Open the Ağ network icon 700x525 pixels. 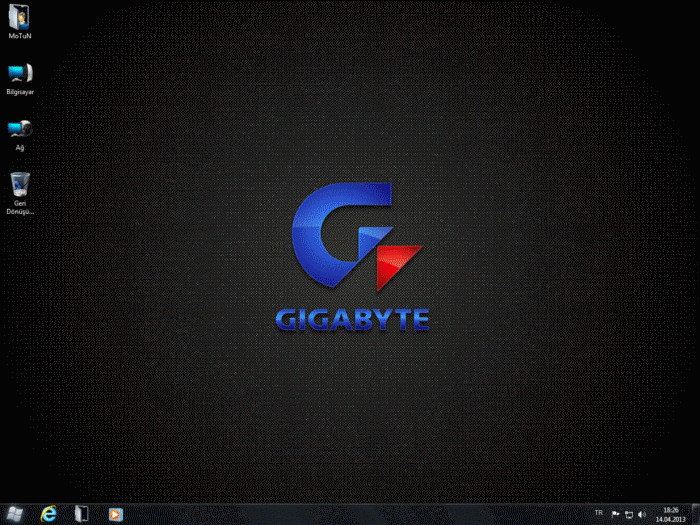[20, 135]
